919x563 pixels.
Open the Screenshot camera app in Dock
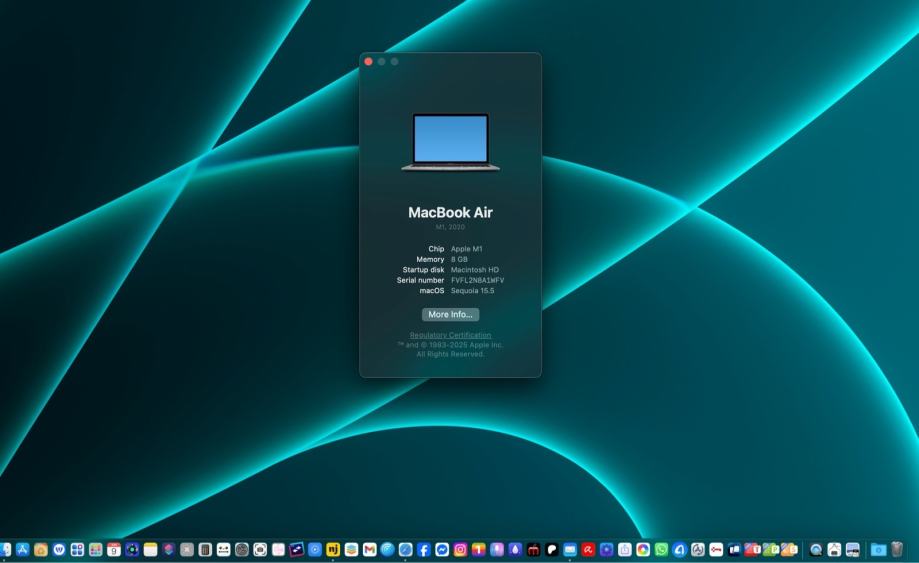pos(260,550)
